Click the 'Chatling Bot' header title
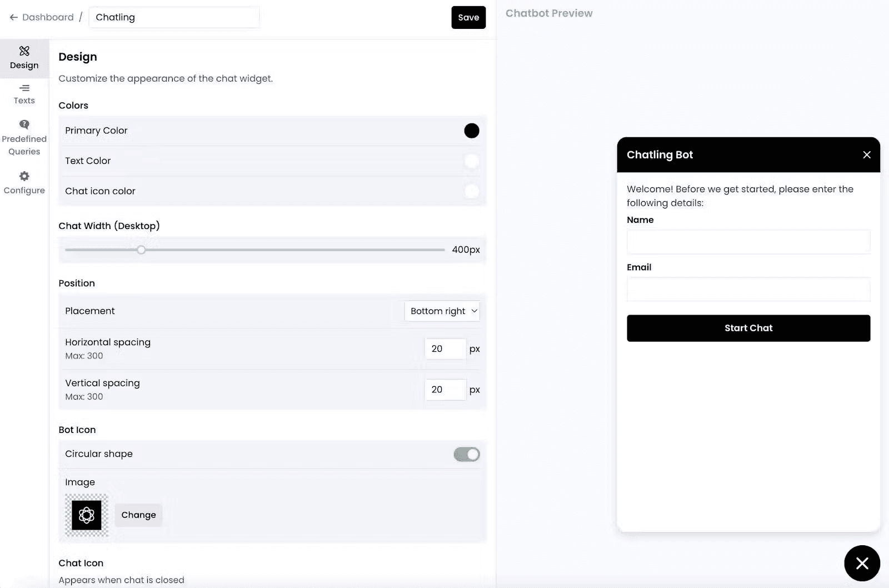Viewport: 889px width, 588px height. click(x=660, y=155)
